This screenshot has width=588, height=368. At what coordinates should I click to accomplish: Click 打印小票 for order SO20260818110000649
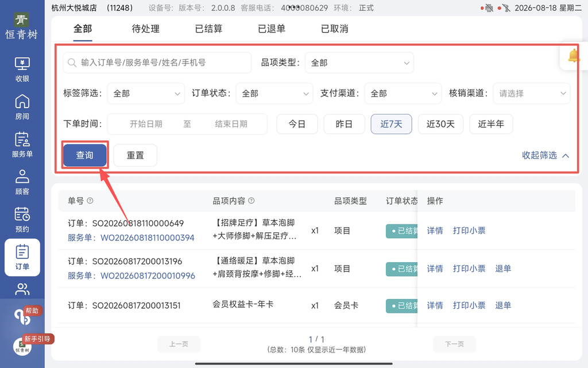(x=469, y=231)
